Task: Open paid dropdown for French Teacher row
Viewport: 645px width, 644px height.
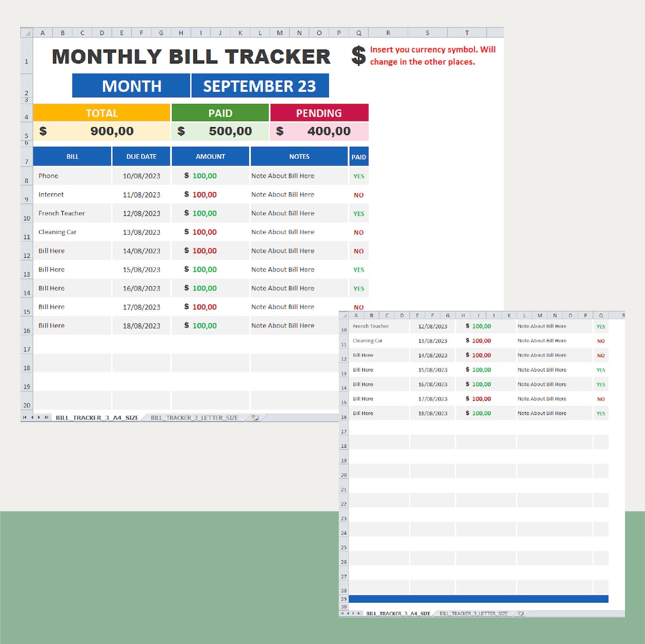Action: (x=358, y=213)
